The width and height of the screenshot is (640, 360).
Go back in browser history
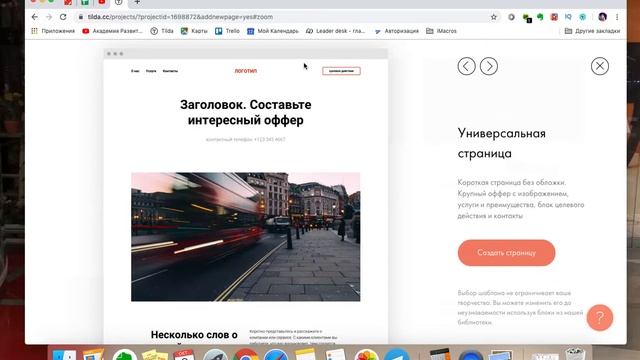pyautogui.click(x=35, y=17)
